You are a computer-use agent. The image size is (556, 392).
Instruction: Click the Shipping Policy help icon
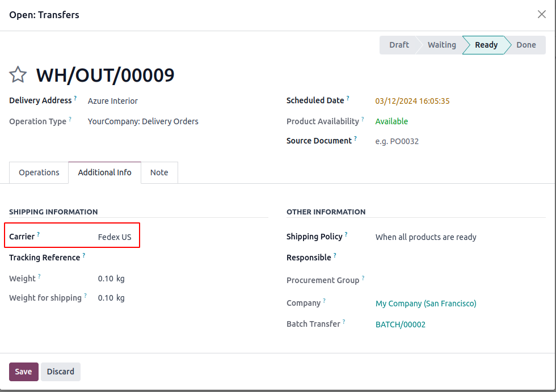pos(346,234)
